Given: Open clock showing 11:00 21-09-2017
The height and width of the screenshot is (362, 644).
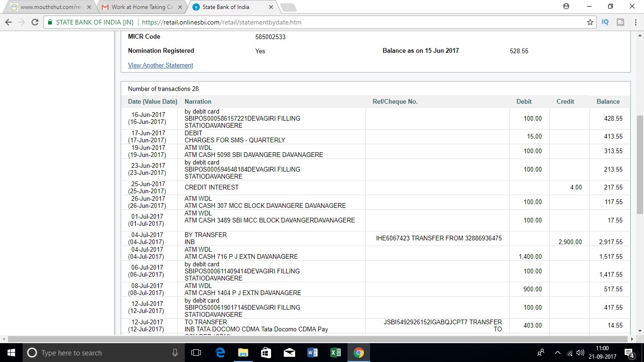Looking at the screenshot, I should pos(602,353).
